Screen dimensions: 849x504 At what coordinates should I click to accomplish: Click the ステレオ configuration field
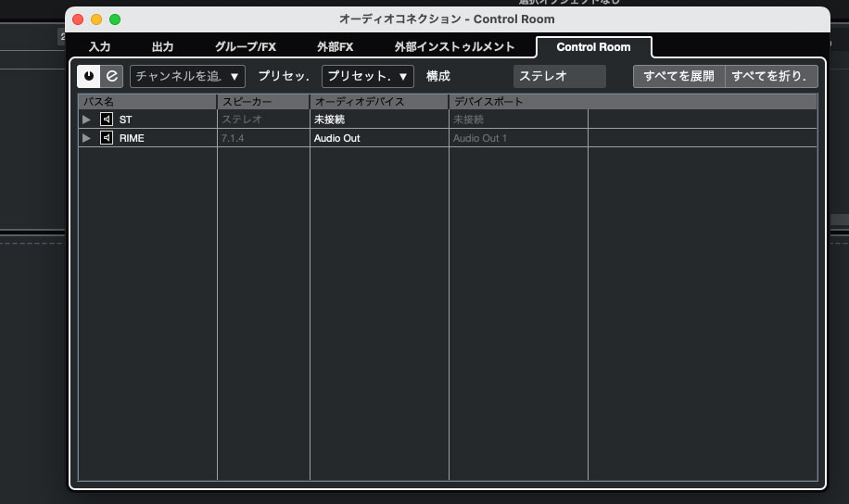coord(559,76)
